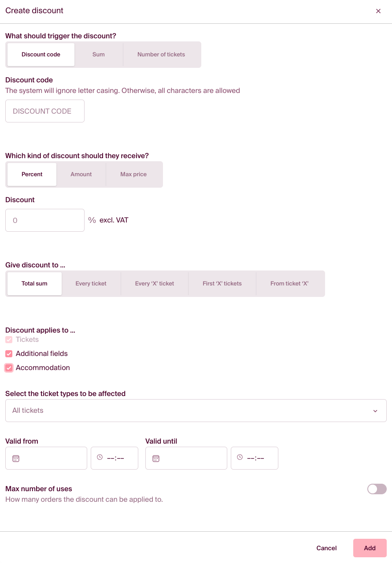Uncheck the Additional fields checkbox

(9, 354)
